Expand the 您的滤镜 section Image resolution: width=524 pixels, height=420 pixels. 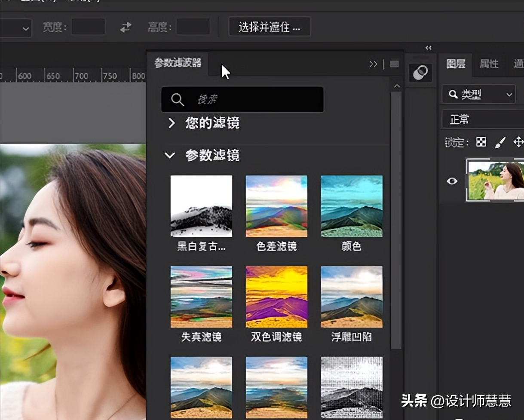point(172,123)
